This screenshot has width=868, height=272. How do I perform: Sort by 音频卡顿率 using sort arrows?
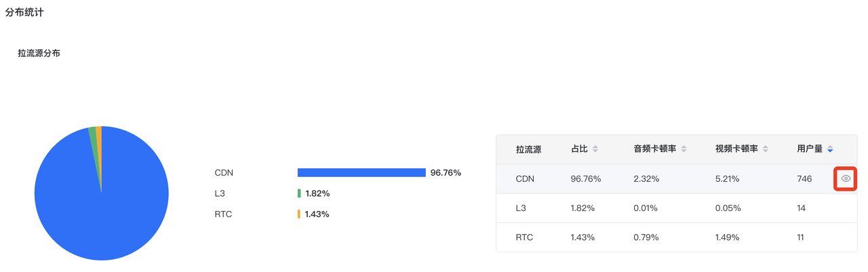coord(684,149)
